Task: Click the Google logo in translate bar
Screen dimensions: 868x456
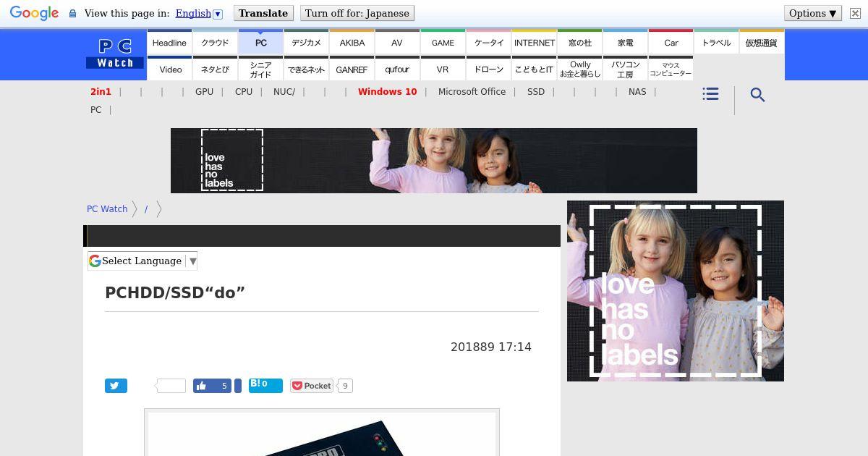Action: point(34,14)
